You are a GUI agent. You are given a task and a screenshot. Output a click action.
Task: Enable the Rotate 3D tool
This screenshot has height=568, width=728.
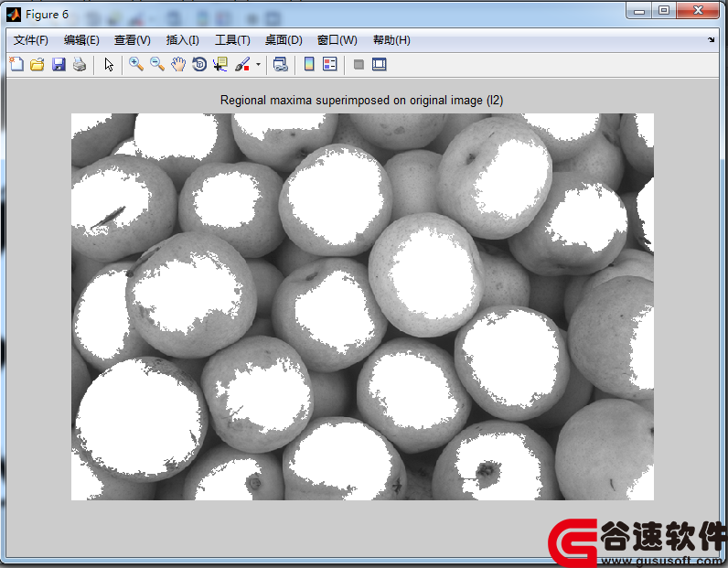pyautogui.click(x=199, y=64)
